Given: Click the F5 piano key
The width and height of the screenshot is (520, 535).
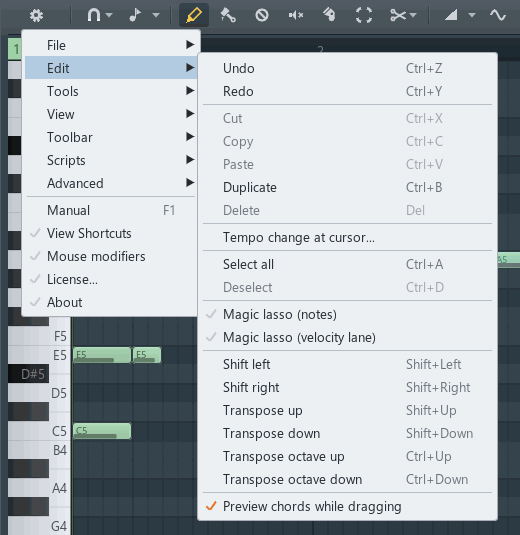Looking at the screenshot, I should click(39, 336).
